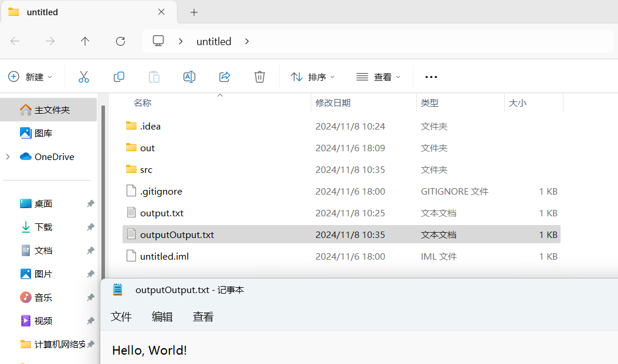Click untitled in the address breadcrumb
This screenshot has width=618, height=364.
213,42
